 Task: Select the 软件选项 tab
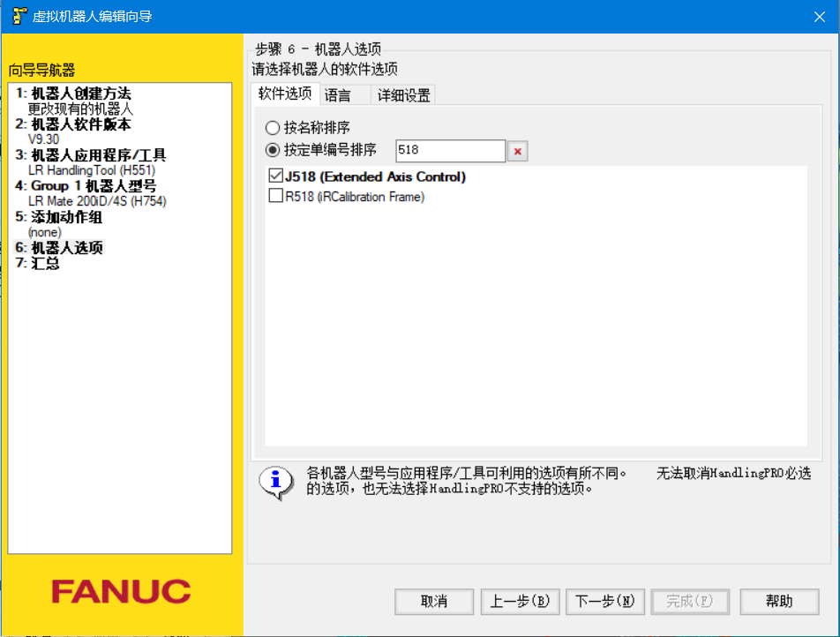(284, 94)
